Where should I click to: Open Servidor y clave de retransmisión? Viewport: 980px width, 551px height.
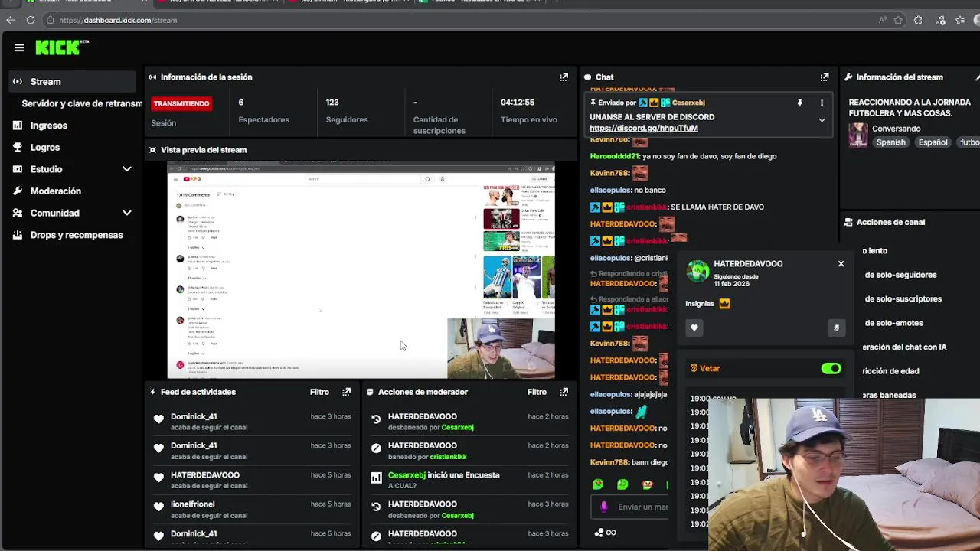(82, 103)
